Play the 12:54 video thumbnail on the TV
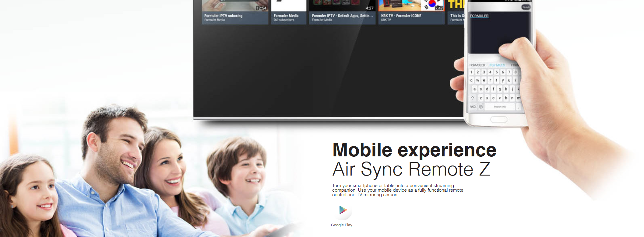This screenshot has height=237, width=644. tap(235, 5)
